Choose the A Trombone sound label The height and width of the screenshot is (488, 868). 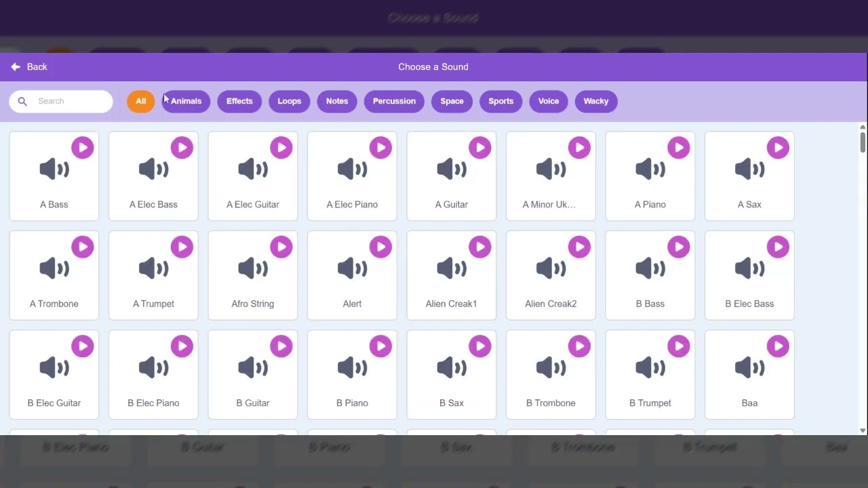(54, 304)
